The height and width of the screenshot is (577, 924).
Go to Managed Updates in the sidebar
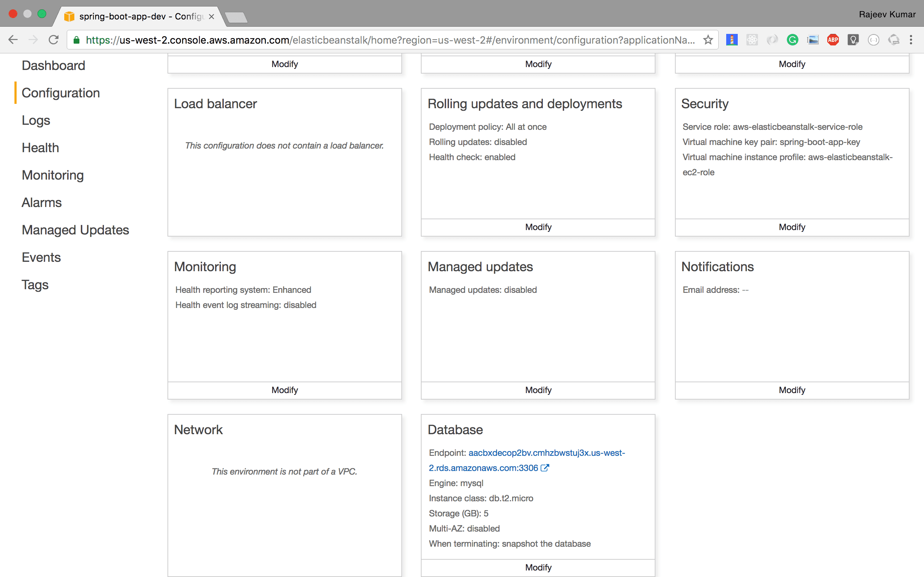[x=75, y=230]
